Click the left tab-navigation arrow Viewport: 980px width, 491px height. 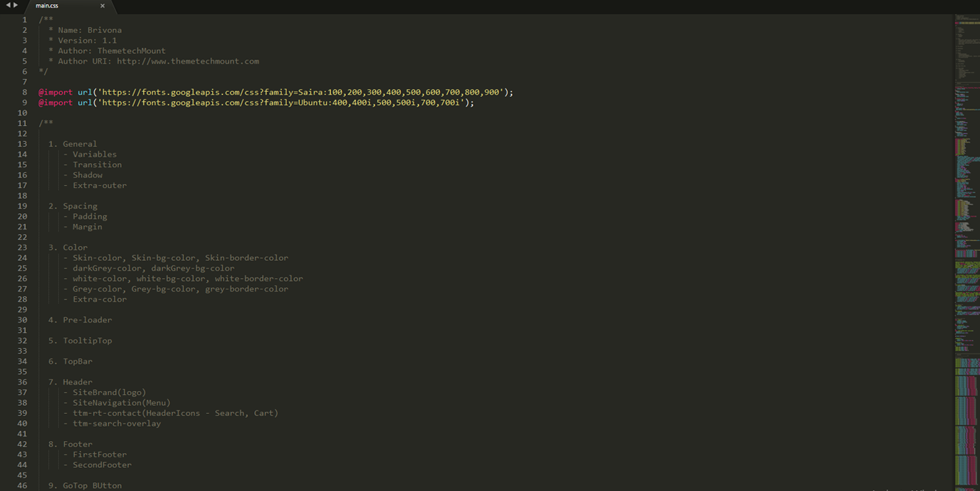pos(8,5)
